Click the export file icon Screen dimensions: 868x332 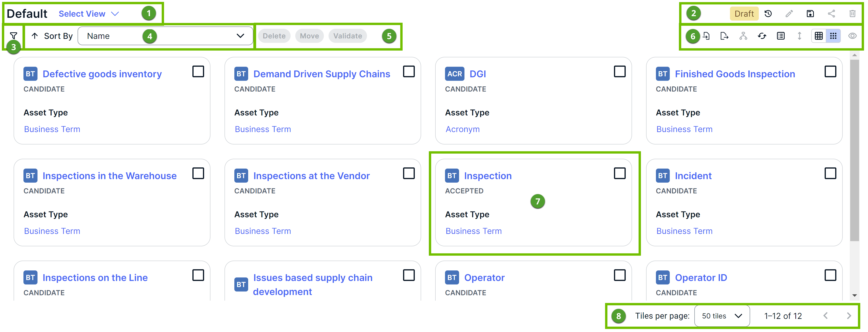click(x=724, y=36)
